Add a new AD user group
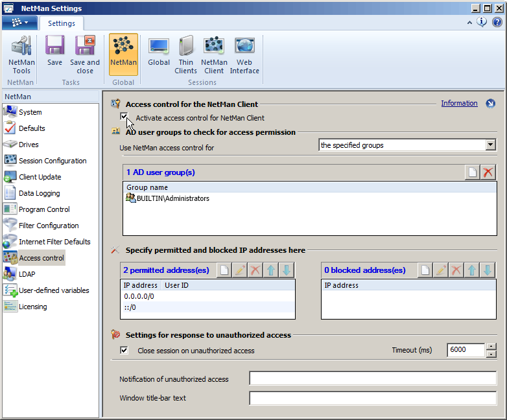This screenshot has width=507, height=420. 472,172
